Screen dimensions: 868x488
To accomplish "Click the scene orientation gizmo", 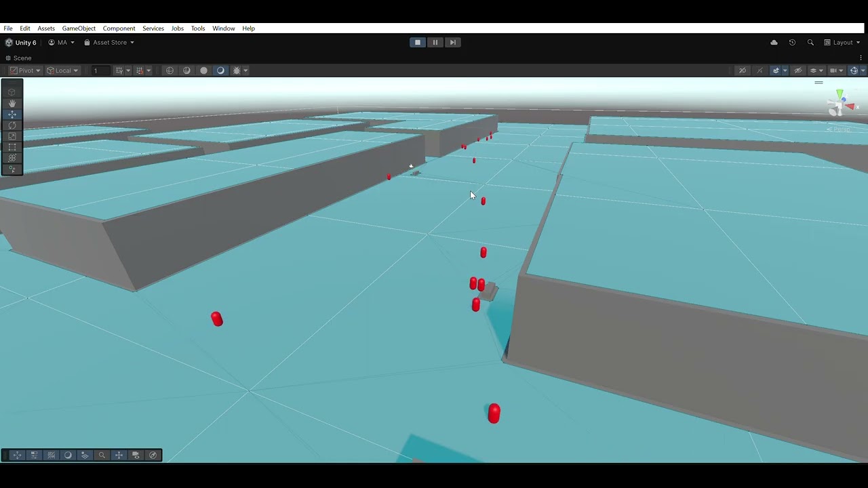I will click(x=841, y=104).
